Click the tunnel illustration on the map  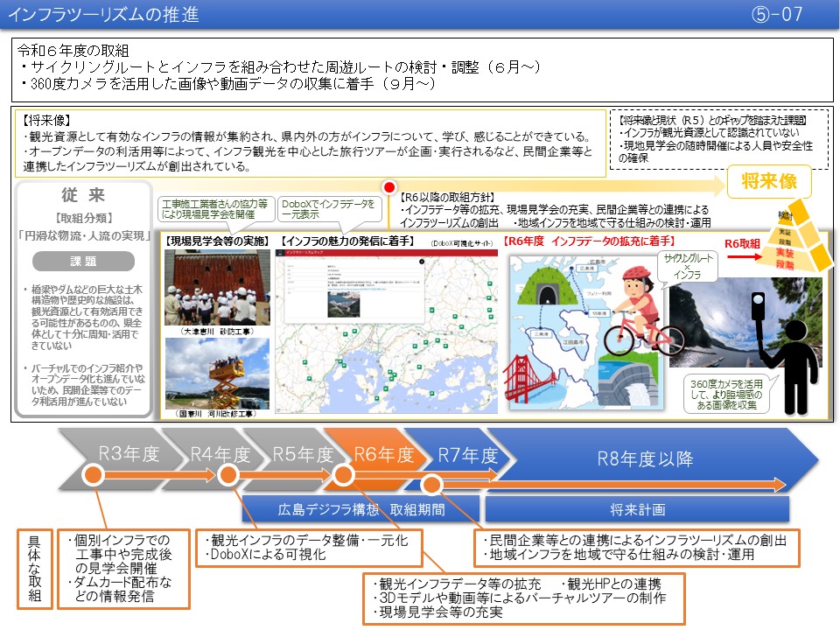click(x=554, y=283)
